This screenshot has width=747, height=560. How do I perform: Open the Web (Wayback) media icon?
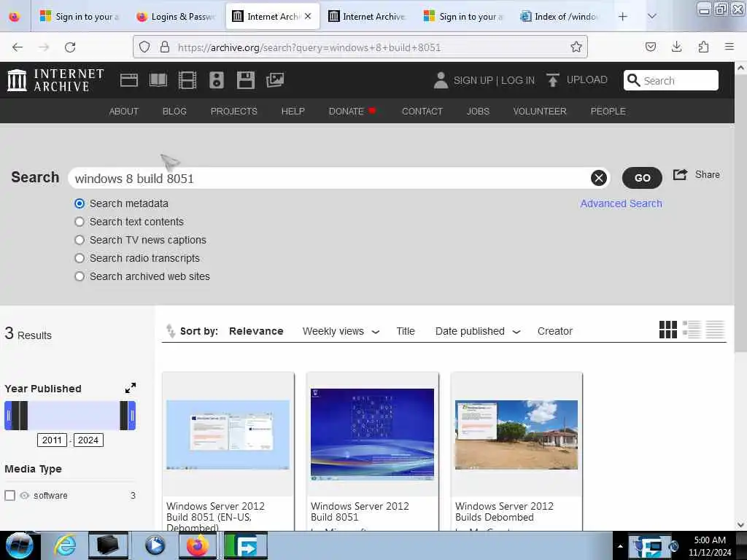(x=128, y=80)
